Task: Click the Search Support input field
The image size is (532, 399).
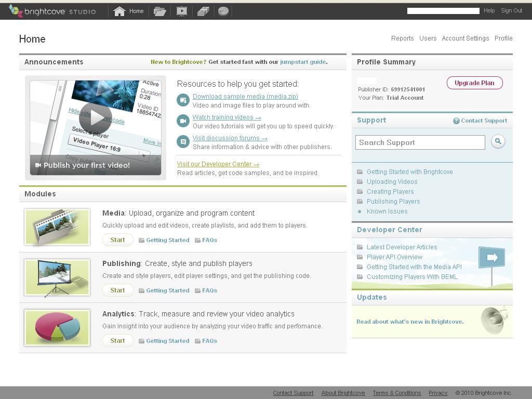Action: click(420, 142)
